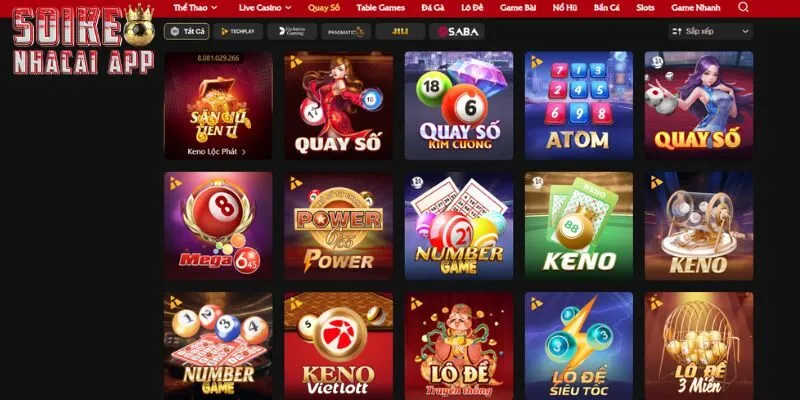Screen dimensions: 800x400
Task: Expand the Live Casino menu
Action: [265, 8]
